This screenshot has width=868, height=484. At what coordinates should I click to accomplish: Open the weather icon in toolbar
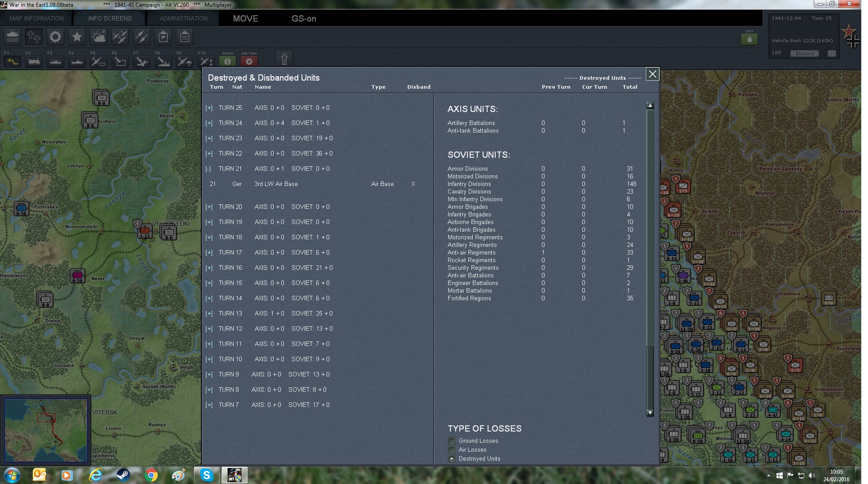[x=99, y=37]
